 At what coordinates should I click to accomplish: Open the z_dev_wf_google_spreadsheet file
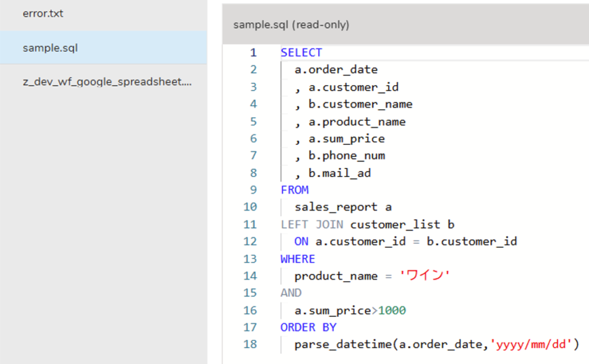107,82
